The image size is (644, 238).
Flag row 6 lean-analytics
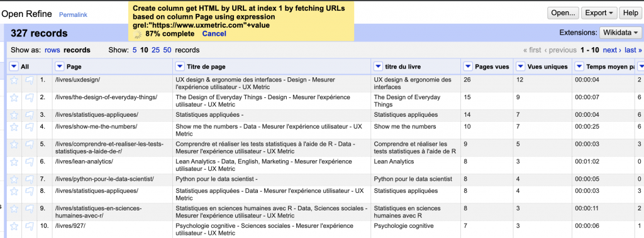tap(30, 162)
